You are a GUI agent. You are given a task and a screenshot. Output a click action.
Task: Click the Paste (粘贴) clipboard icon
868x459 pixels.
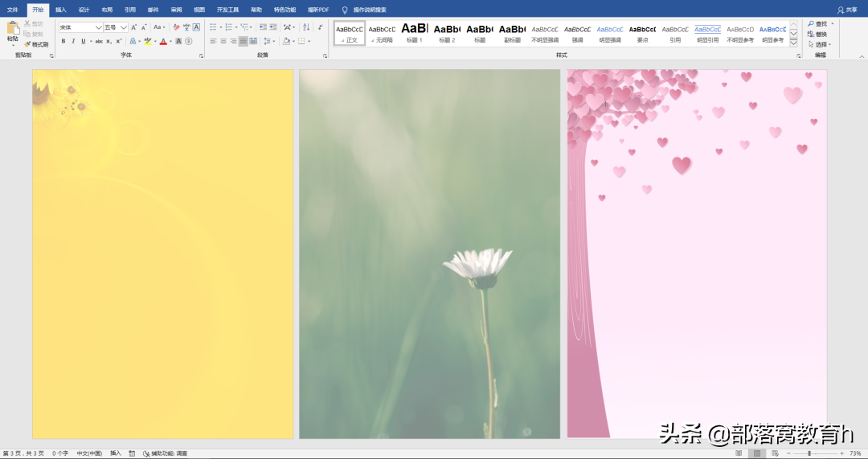pos(13,29)
